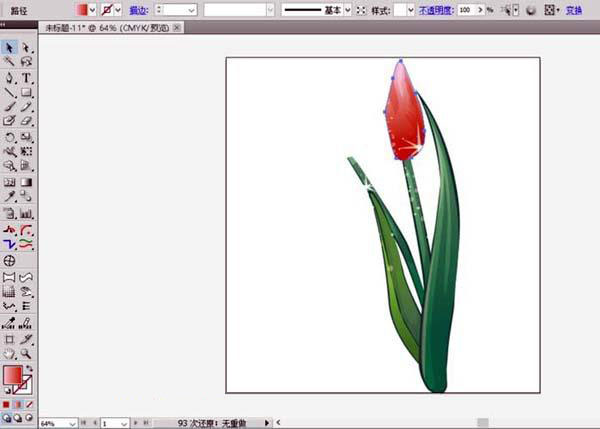Image resolution: width=600 pixels, height=429 pixels.
Task: Bring the Stroke box to front
Action: point(25,387)
